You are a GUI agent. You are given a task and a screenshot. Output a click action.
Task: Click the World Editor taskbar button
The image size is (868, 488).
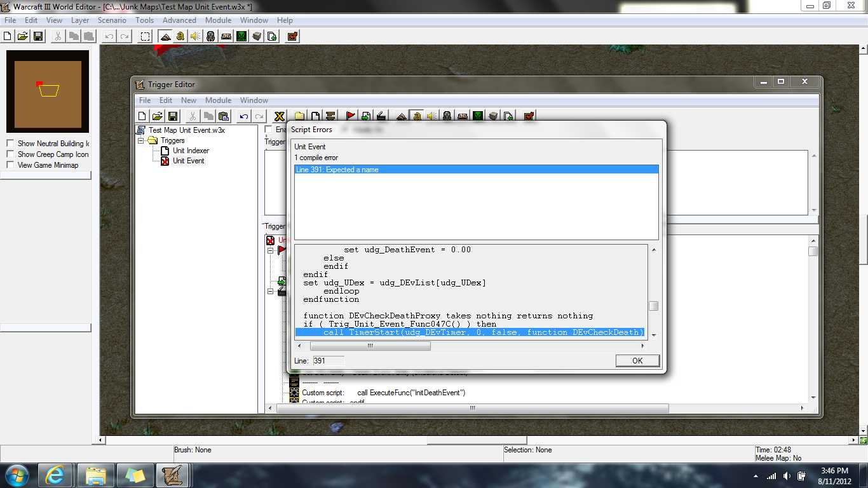(x=172, y=475)
